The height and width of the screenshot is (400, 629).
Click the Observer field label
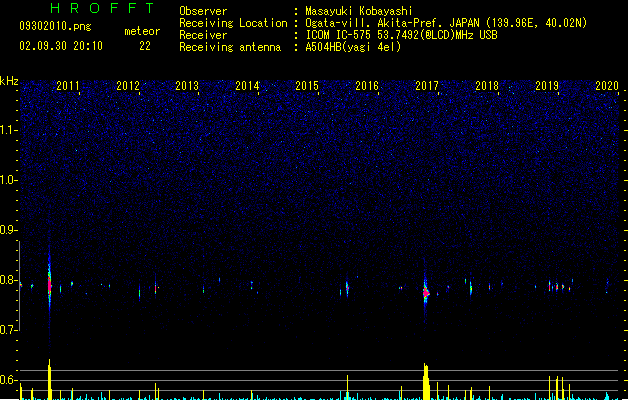pyautogui.click(x=203, y=11)
